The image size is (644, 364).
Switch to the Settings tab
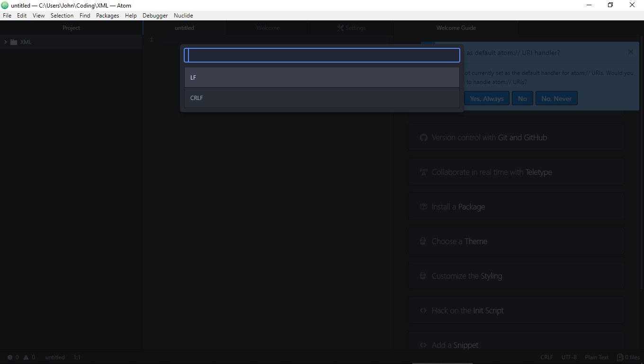tap(351, 28)
